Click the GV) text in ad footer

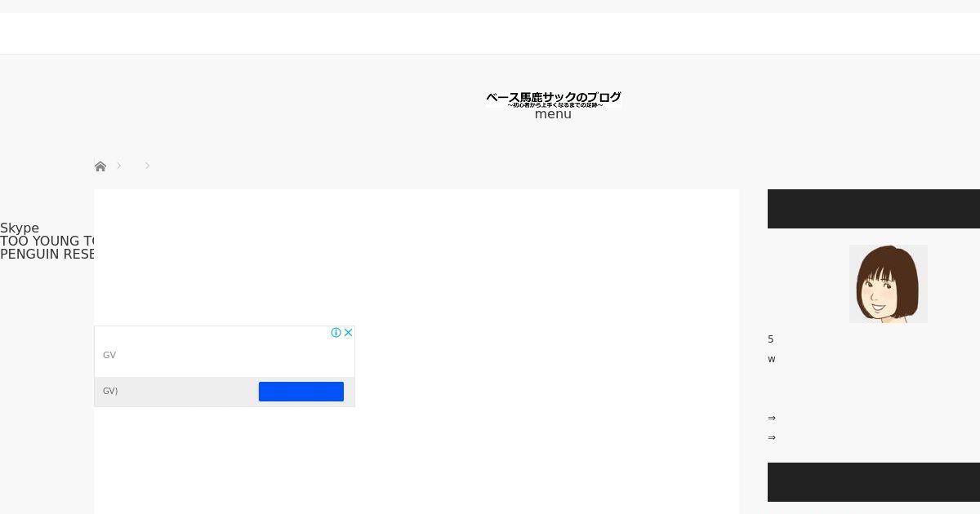point(110,391)
